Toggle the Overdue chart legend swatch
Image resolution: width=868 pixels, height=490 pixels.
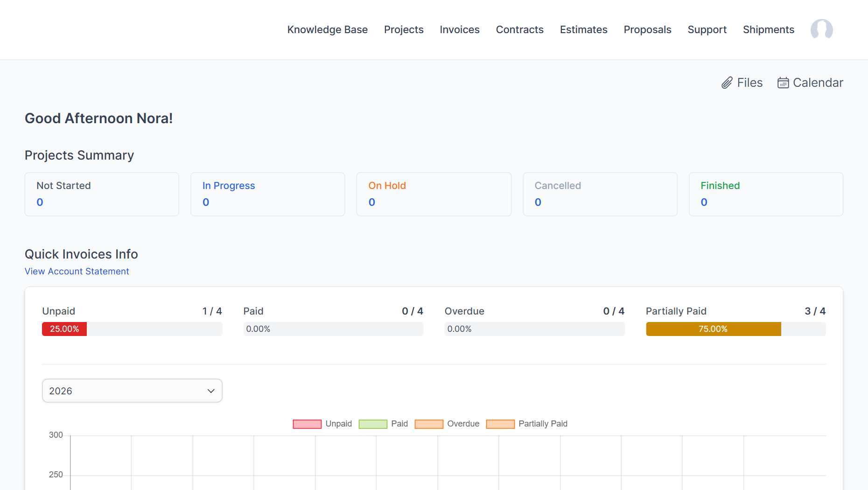click(429, 424)
